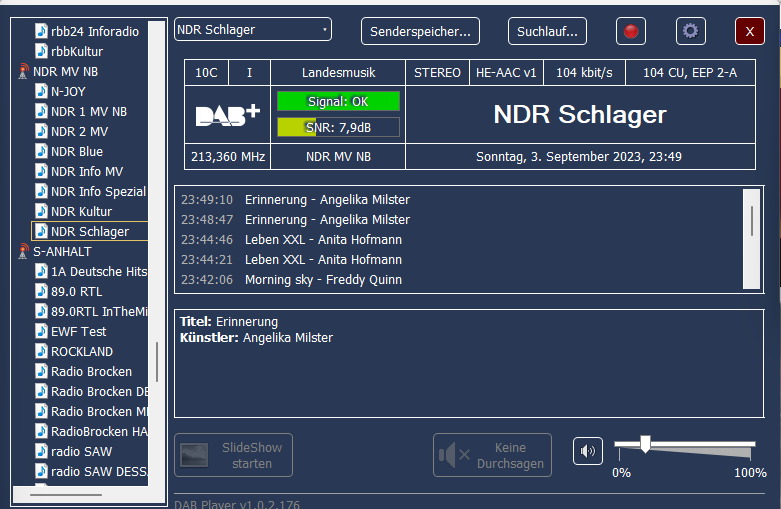Click the note icon beside rbbKultur
The image size is (781, 509).
(41, 51)
